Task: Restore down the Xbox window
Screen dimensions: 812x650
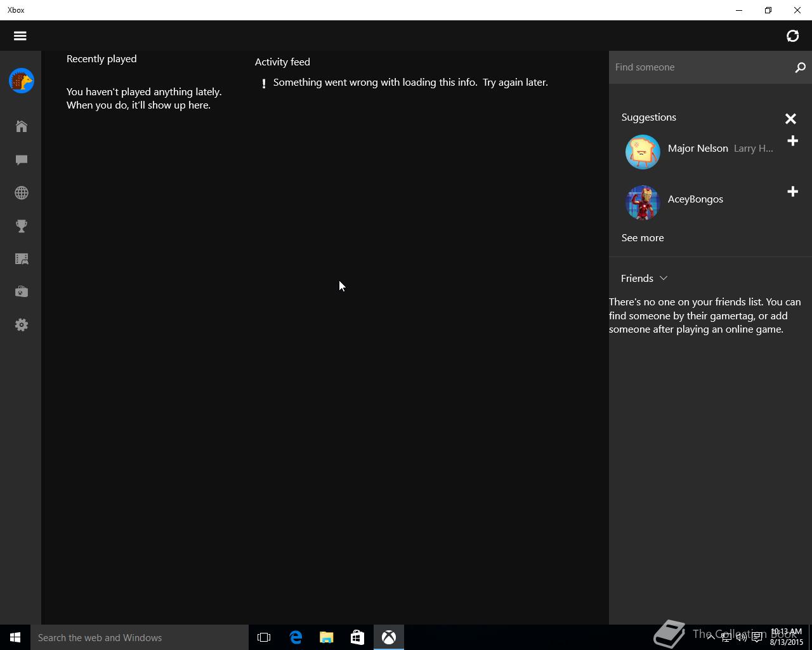Action: point(768,10)
